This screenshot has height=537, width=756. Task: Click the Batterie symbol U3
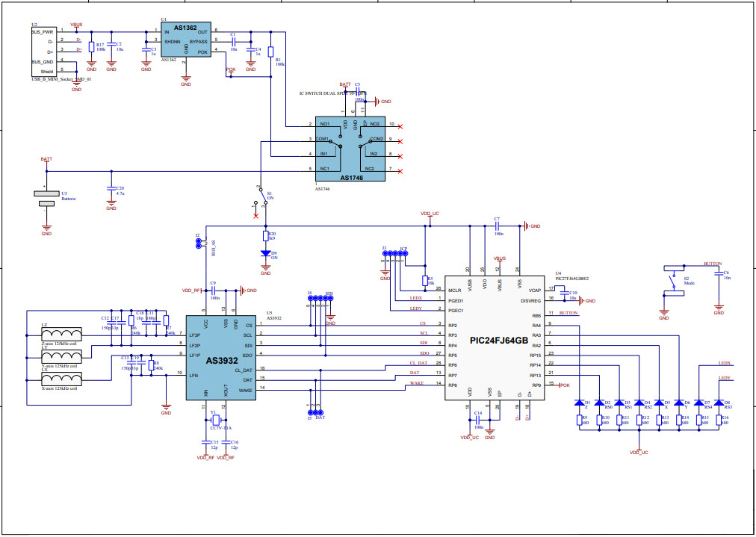click(x=45, y=193)
